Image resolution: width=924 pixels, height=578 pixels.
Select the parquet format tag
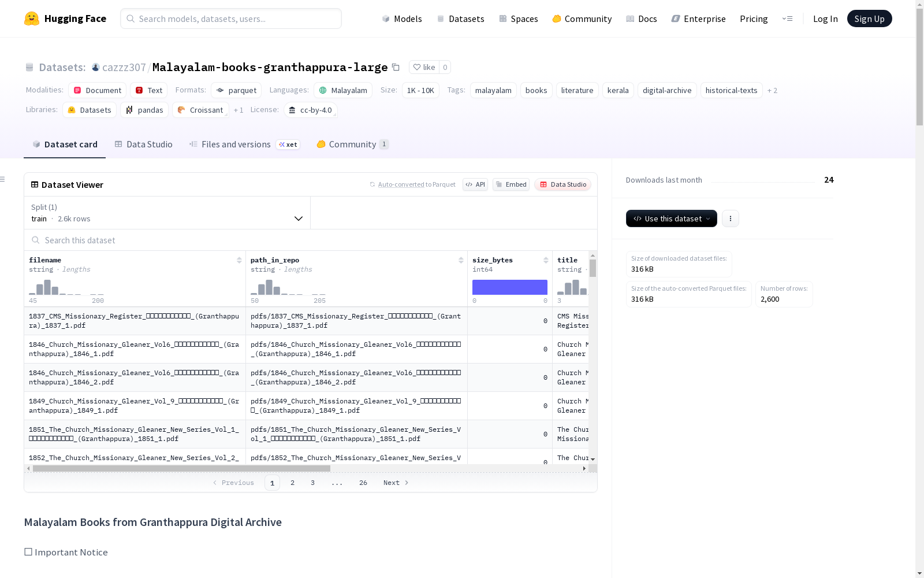[x=236, y=90]
